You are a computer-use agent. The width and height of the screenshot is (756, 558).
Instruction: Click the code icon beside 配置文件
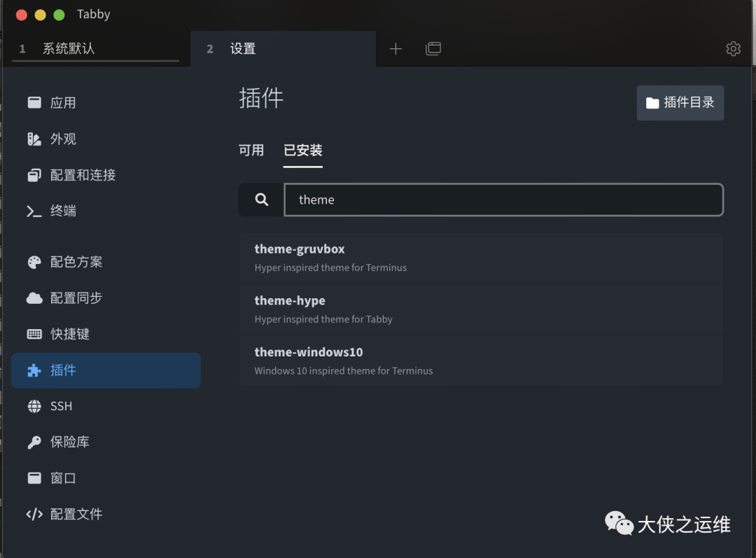coord(34,514)
